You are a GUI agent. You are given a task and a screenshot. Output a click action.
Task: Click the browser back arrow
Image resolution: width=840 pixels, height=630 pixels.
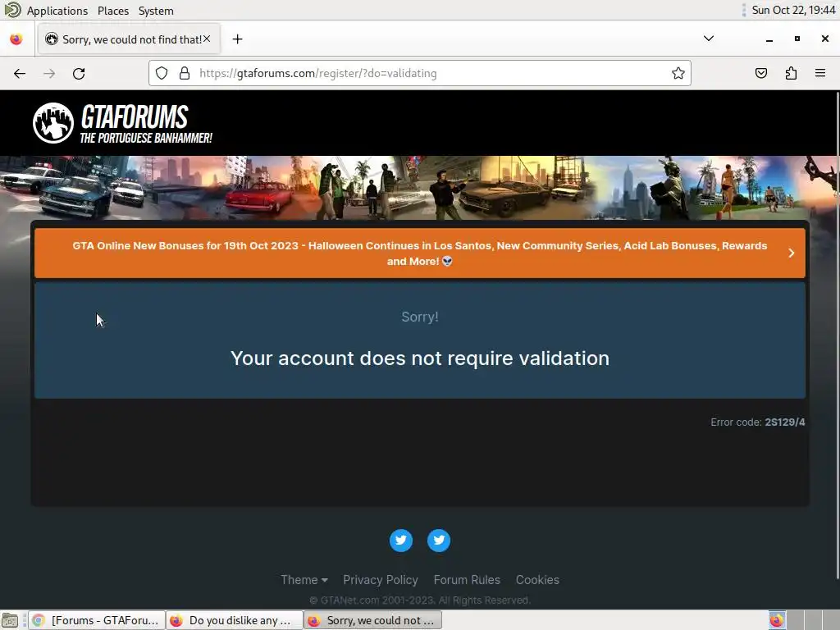point(20,73)
